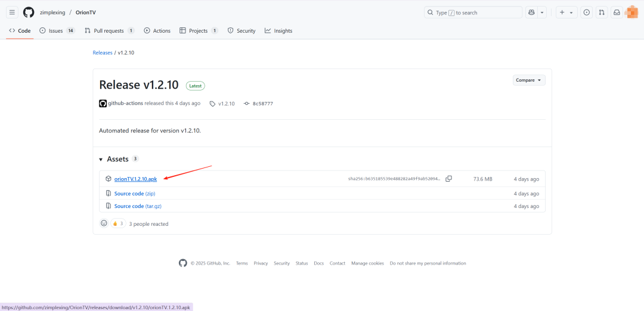This screenshot has width=644, height=311.
Task: Click Manage cookies in footer
Action: coord(367,263)
